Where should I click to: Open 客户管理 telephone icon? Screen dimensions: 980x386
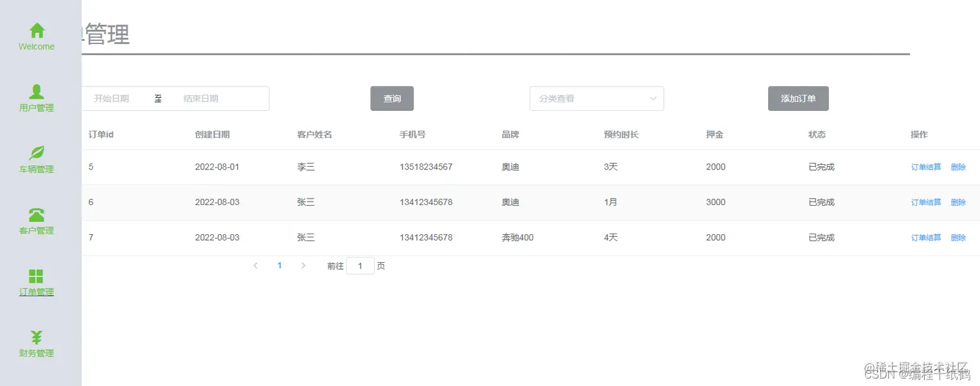point(37,215)
